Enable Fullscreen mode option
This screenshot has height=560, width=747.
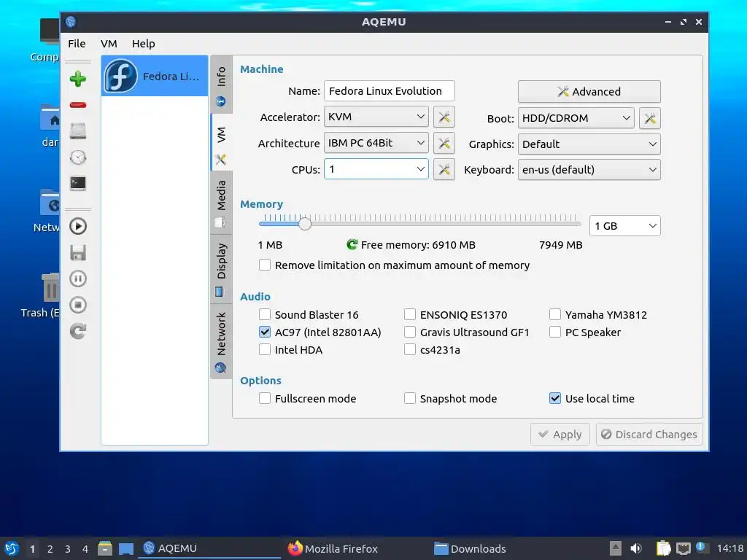264,398
